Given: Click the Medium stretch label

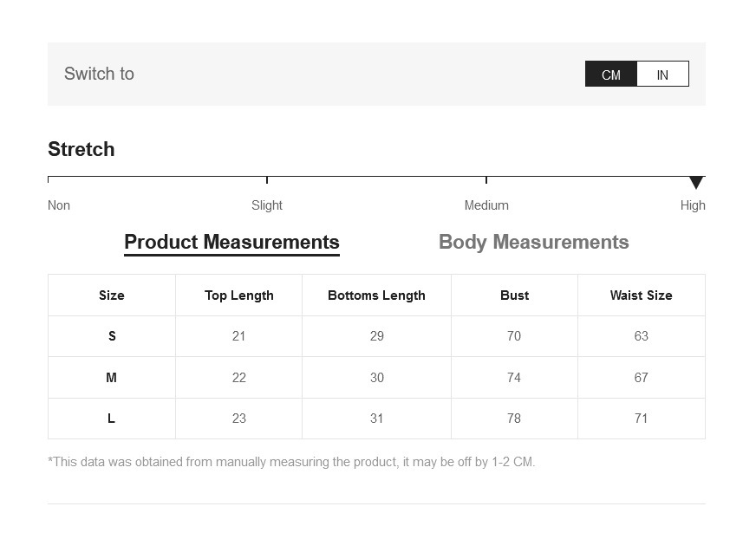Looking at the screenshot, I should pyautogui.click(x=486, y=205).
